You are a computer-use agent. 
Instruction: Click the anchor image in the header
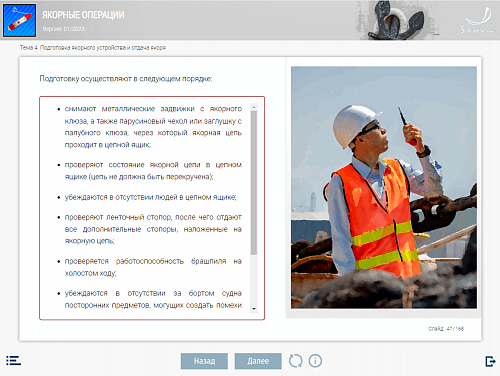397,20
